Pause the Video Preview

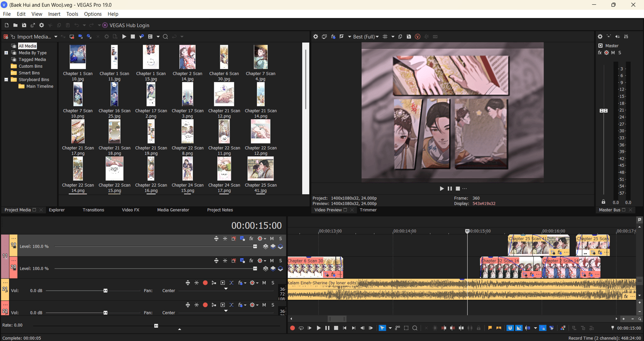[450, 188]
